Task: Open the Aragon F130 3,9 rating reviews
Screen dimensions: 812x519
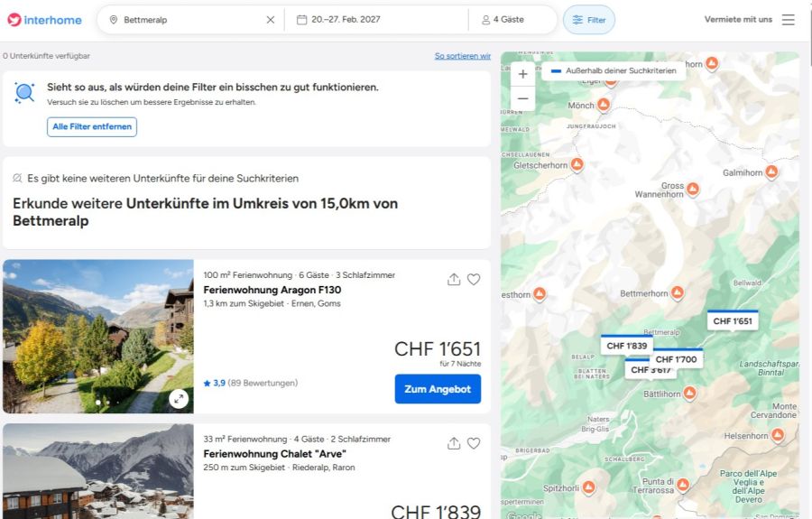Action: (251, 384)
